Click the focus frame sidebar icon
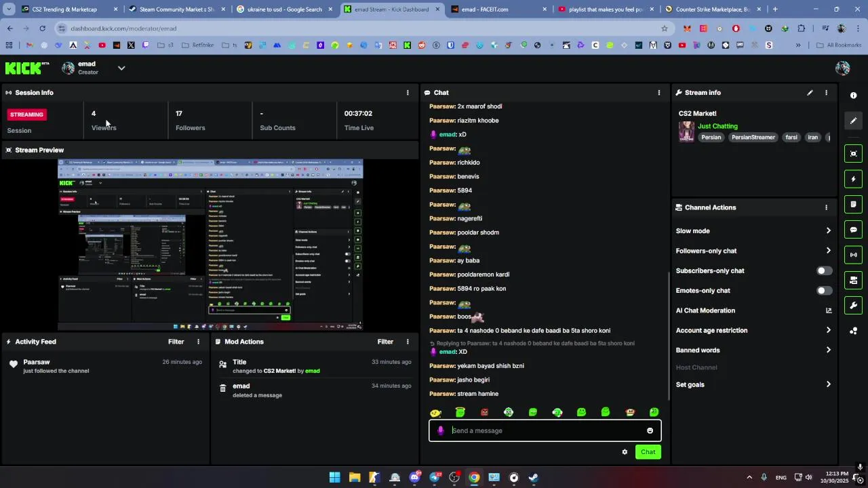868x488 pixels. point(854,154)
